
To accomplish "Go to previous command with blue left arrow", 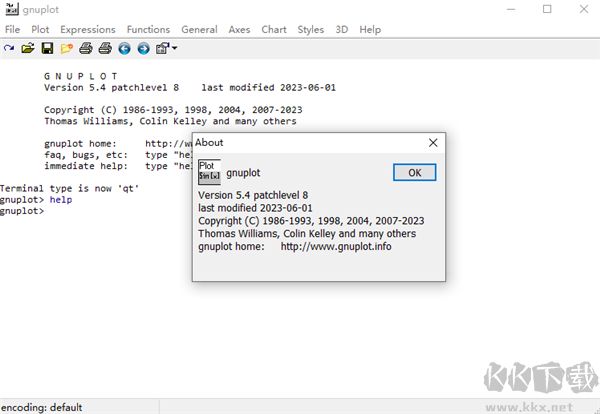I will (x=124, y=49).
